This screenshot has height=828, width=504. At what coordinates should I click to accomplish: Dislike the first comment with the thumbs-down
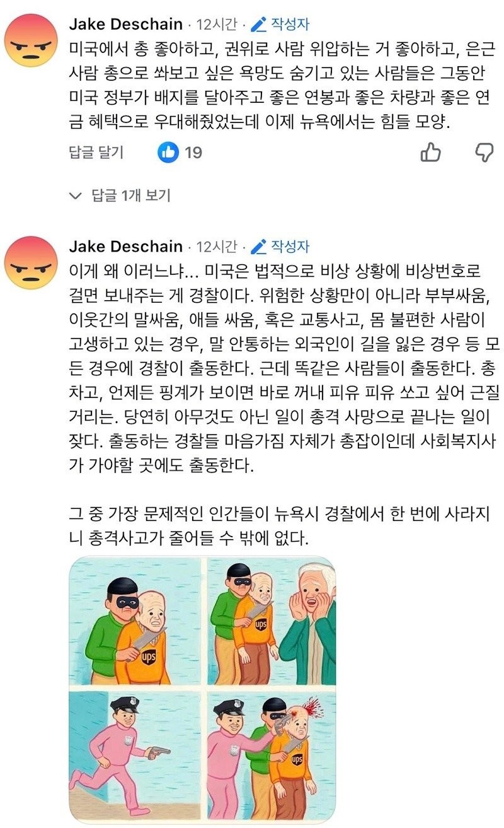483,153
